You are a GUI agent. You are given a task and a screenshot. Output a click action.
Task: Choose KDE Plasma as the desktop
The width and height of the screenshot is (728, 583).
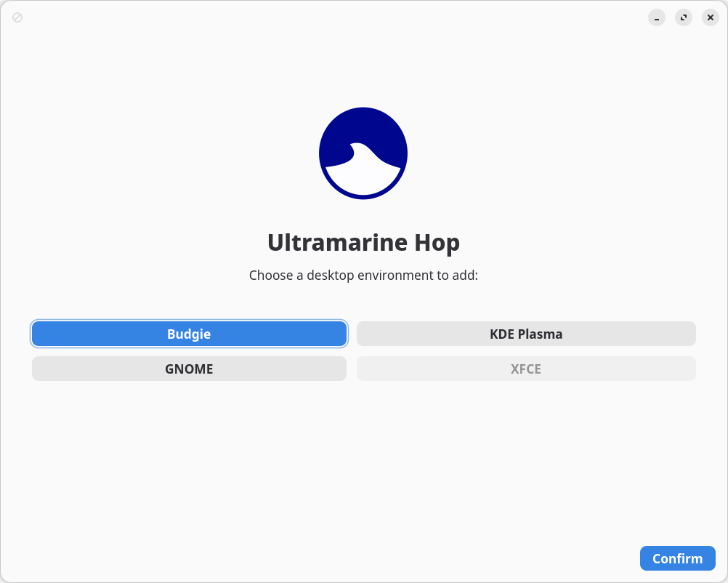(x=526, y=334)
